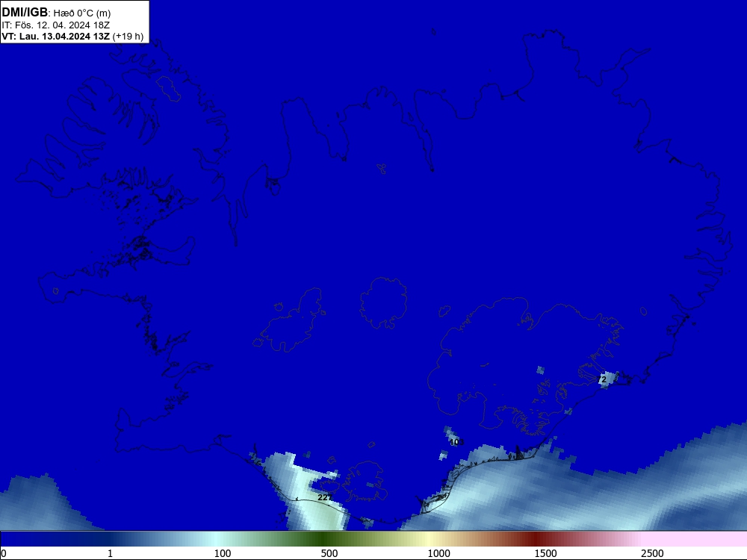Click the 'VT: Lau. 13.04.2024 13Z' line

56,36
